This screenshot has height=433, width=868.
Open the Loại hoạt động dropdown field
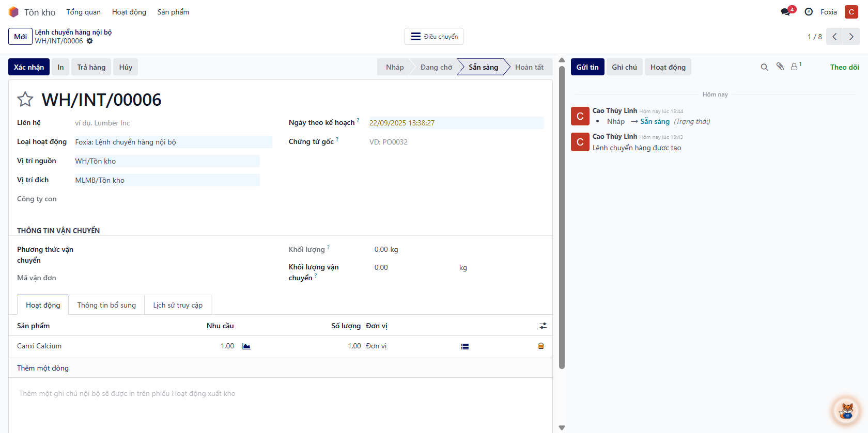click(x=173, y=142)
